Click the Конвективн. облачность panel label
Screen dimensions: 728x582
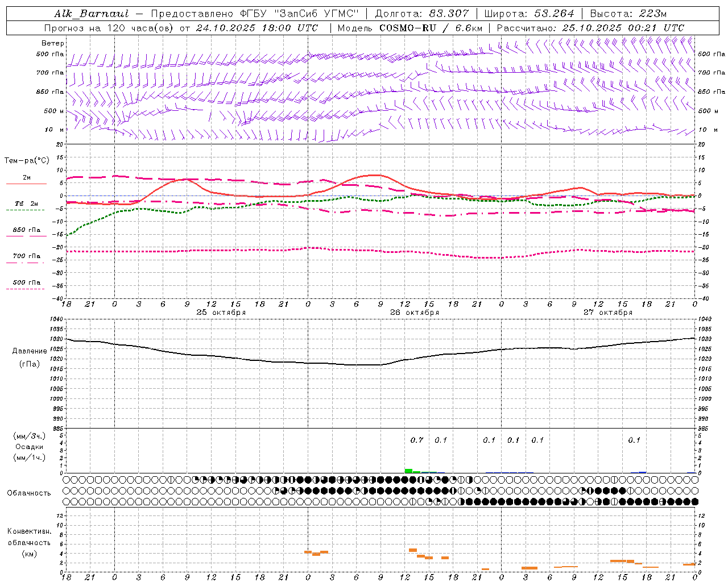(29, 537)
